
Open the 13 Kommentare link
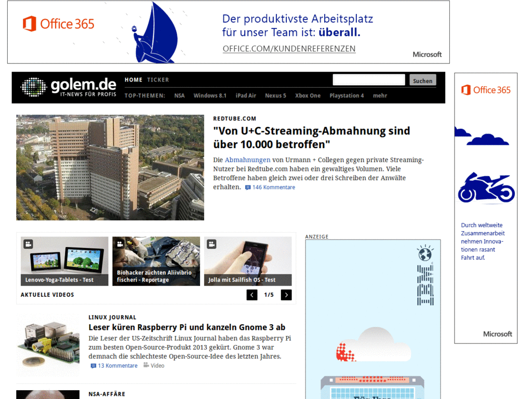click(x=118, y=366)
